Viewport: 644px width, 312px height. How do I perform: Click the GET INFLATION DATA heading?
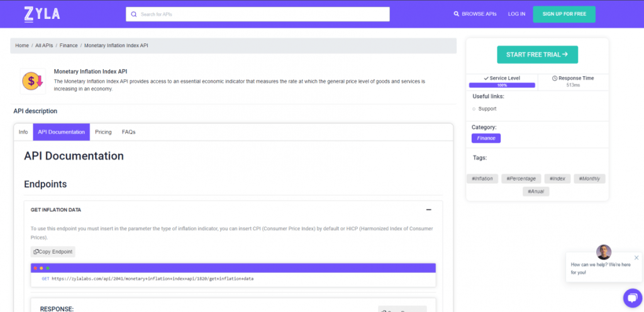[x=56, y=209]
